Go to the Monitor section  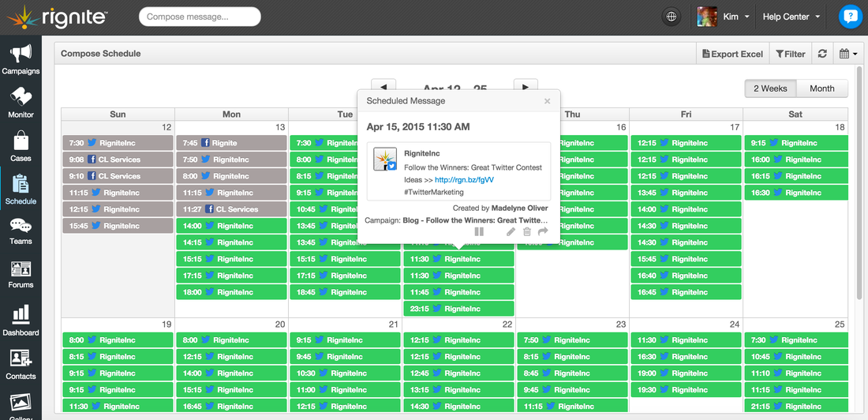[21, 103]
